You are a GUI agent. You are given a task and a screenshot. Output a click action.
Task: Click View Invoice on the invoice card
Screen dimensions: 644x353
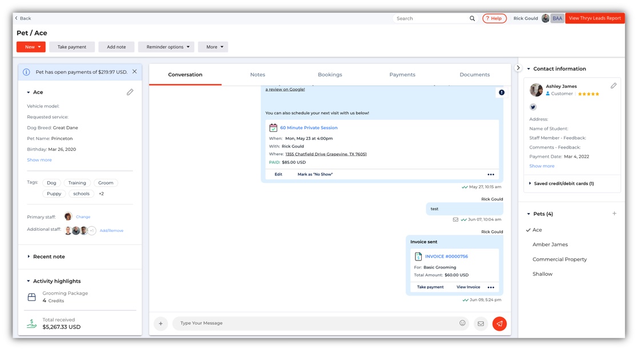point(468,287)
